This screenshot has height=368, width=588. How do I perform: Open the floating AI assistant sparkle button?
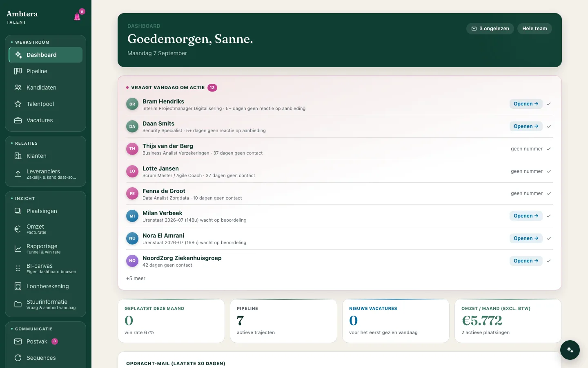[570, 350]
